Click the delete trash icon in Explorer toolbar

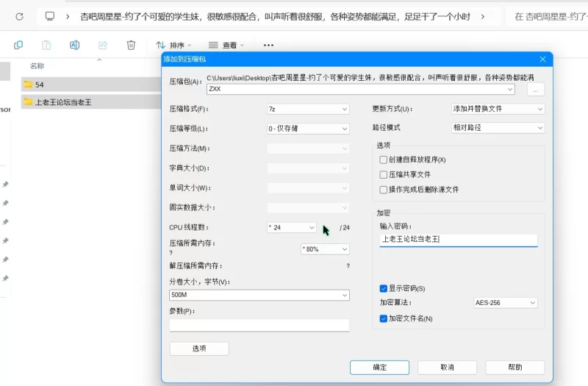coord(131,46)
